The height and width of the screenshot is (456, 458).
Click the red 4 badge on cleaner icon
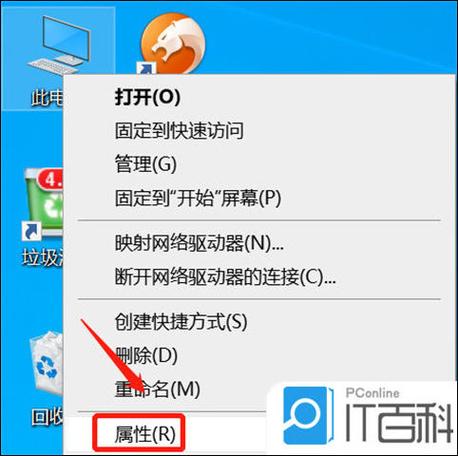51,179
